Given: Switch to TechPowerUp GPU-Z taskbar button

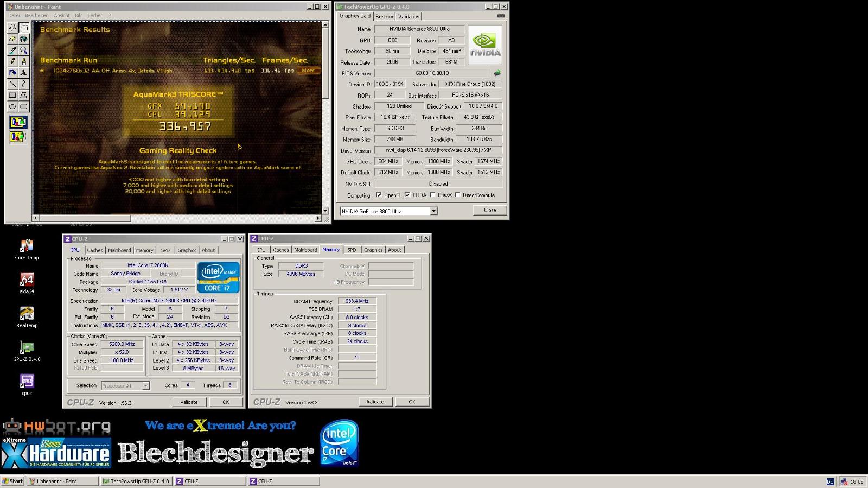Looking at the screenshot, I should (136, 481).
